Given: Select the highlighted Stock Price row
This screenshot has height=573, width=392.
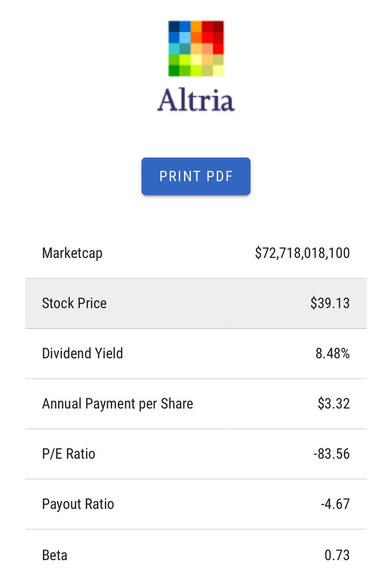Looking at the screenshot, I should 196,303.
